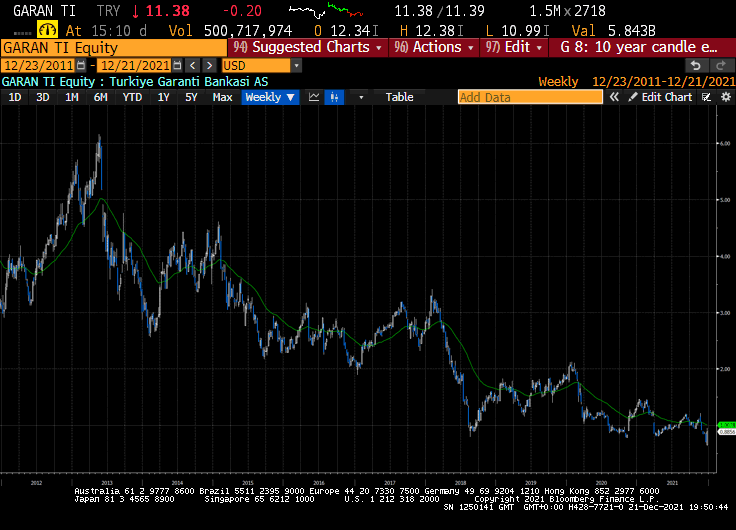Click the start date 12/23/2011 field
This screenshot has width=736, height=530.
click(x=38, y=66)
